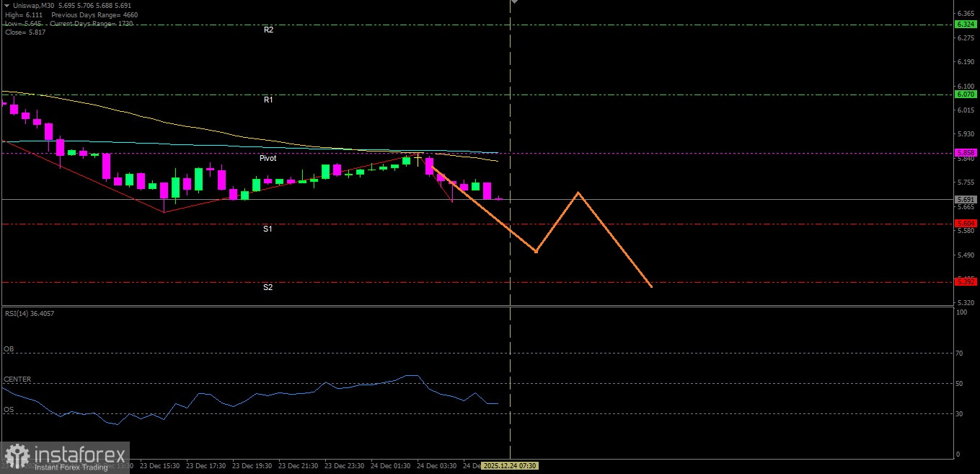Select the S2 support level label
Viewport: 980px width, 474px height.
(268, 287)
